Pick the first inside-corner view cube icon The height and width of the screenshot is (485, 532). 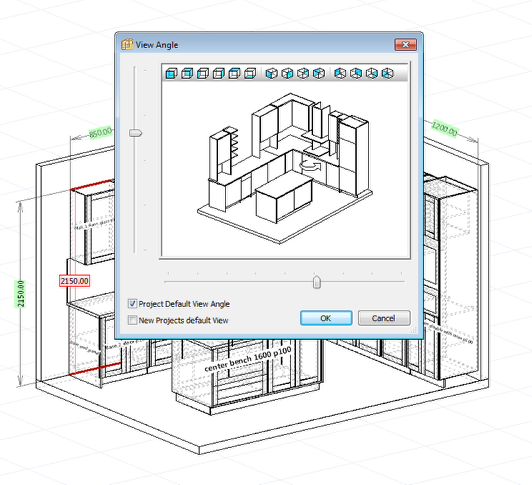point(340,73)
